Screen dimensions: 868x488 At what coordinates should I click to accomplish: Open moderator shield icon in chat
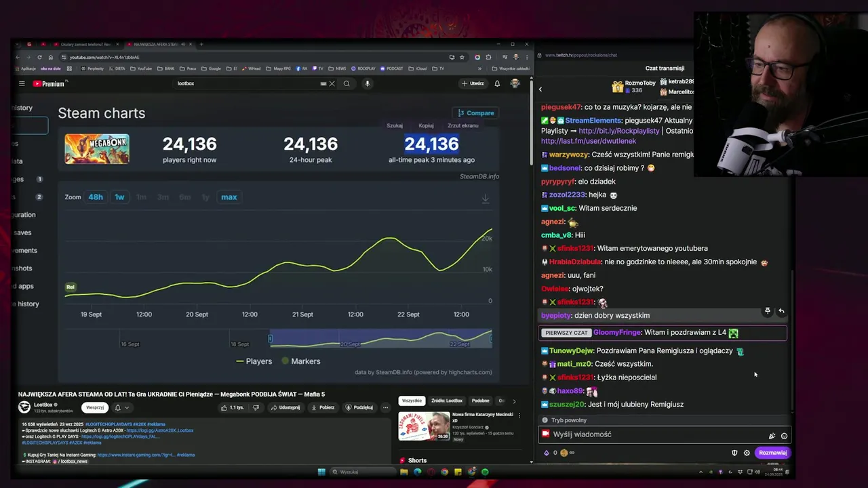(x=734, y=453)
